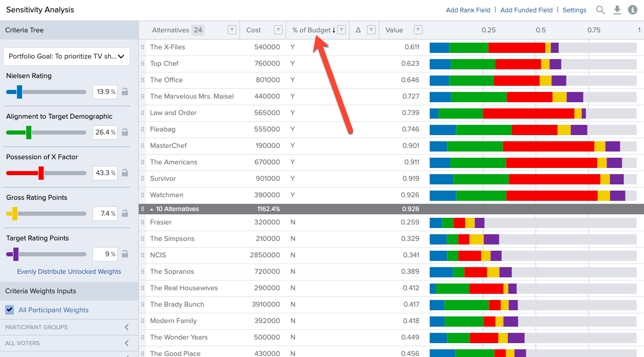Click the NCIS row drag handle
Screen dimensions: 644x357
click(142, 255)
